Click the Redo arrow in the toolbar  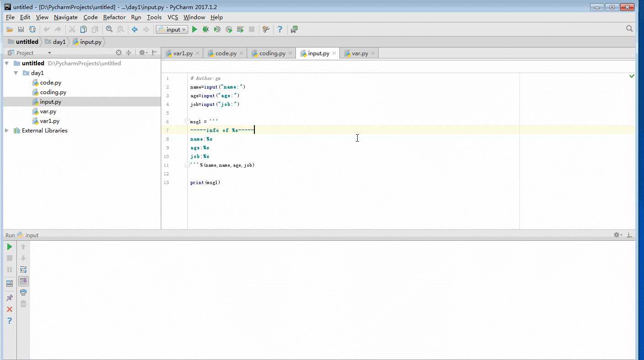pos(58,29)
